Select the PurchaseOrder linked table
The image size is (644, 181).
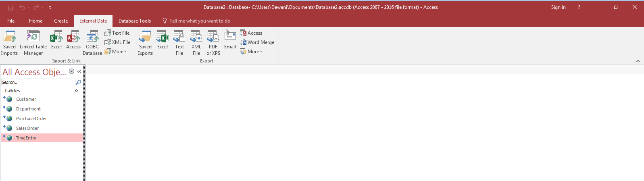click(x=42, y=119)
